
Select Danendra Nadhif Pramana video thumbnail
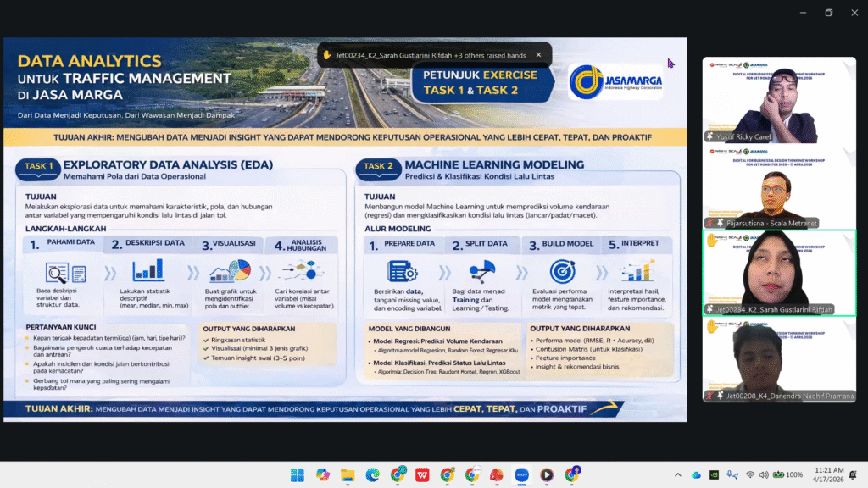pyautogui.click(x=780, y=359)
